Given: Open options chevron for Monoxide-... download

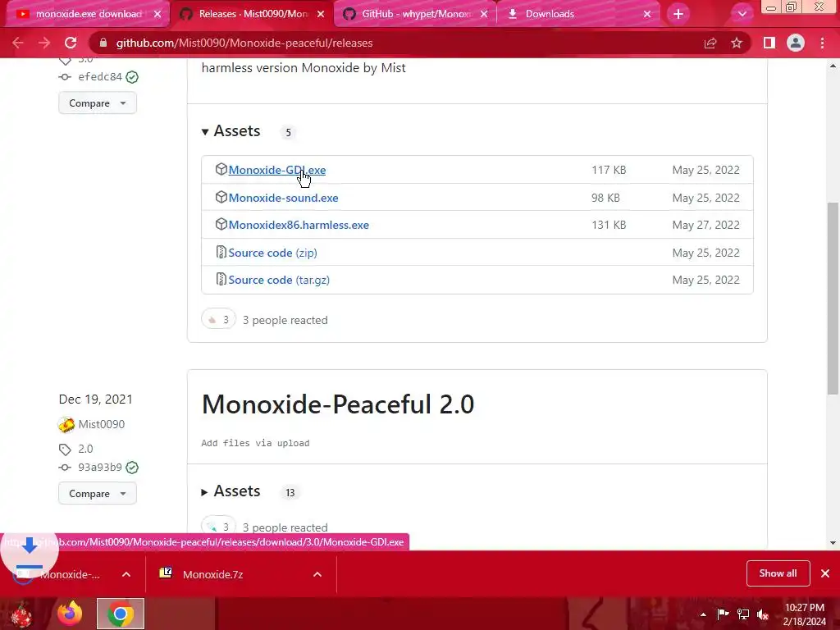Looking at the screenshot, I should pyautogui.click(x=126, y=574).
